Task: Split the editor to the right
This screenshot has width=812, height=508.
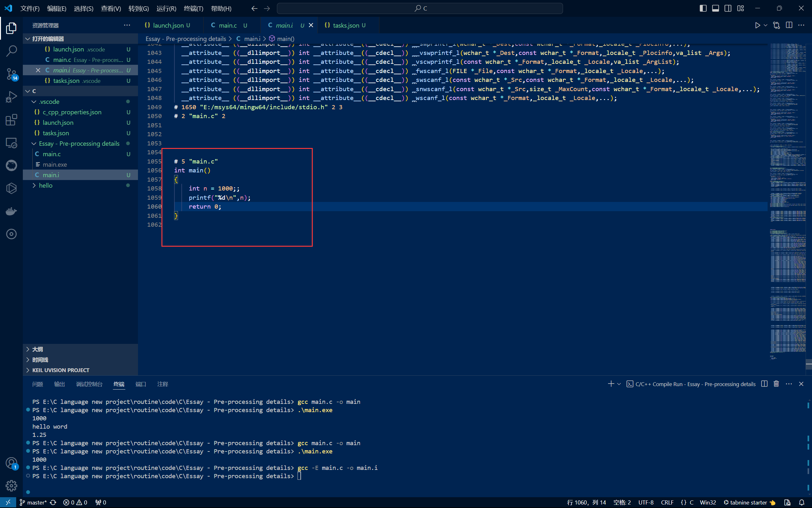Action: point(789,25)
